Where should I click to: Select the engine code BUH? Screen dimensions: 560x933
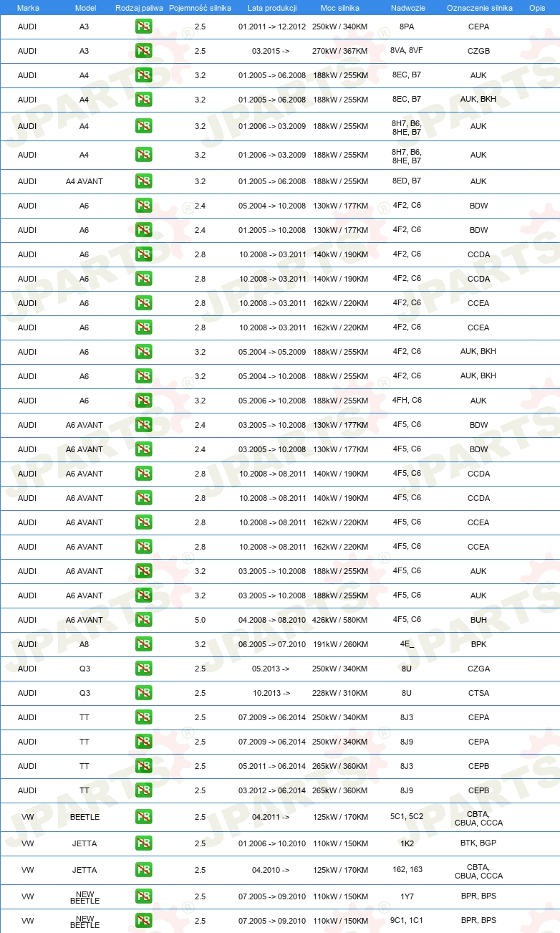click(x=479, y=620)
